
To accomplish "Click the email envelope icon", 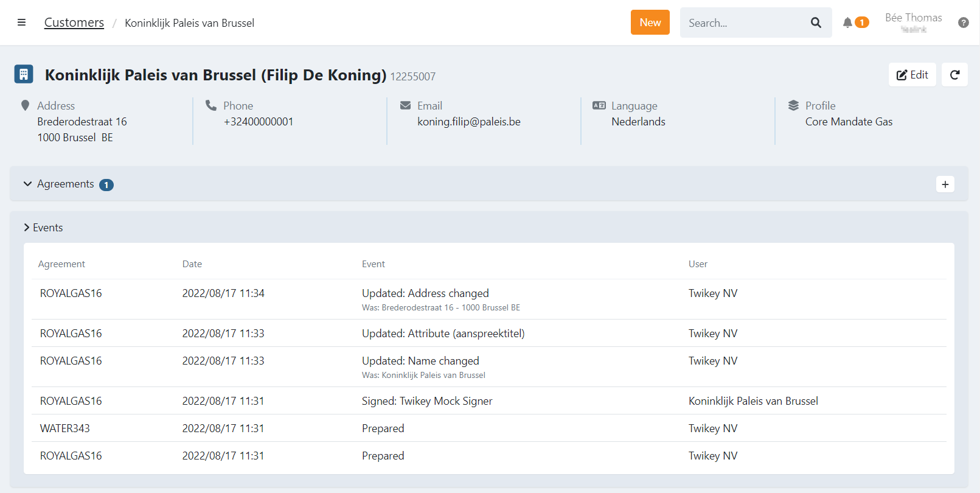I will coord(405,105).
